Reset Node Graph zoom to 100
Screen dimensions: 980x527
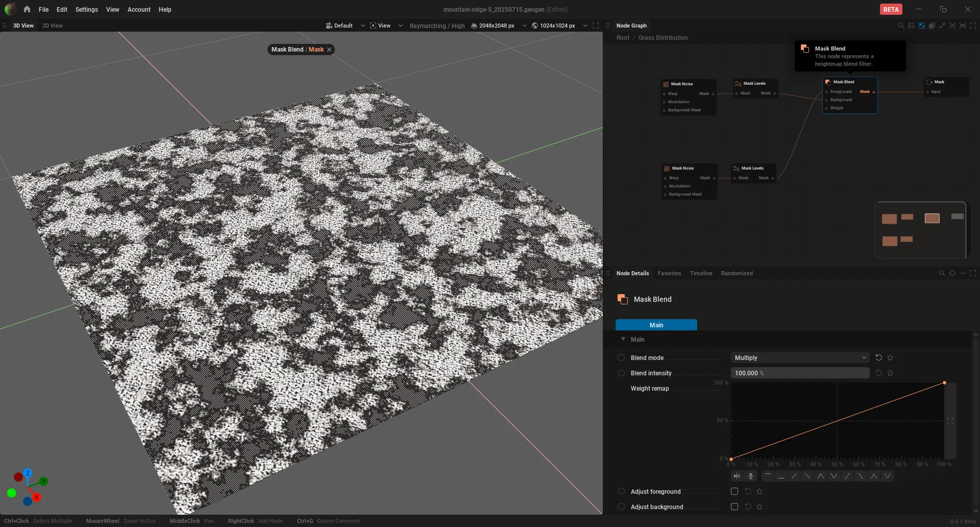pyautogui.click(x=963, y=26)
